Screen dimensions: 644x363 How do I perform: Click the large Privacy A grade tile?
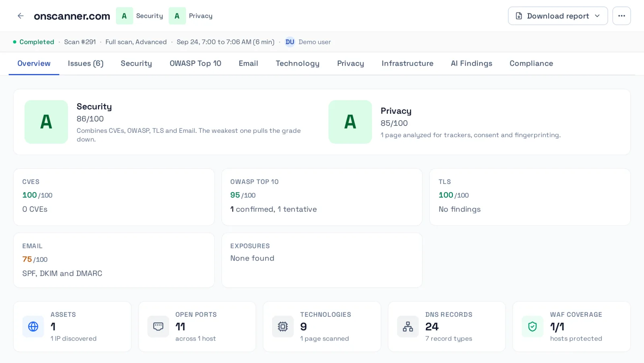click(350, 122)
